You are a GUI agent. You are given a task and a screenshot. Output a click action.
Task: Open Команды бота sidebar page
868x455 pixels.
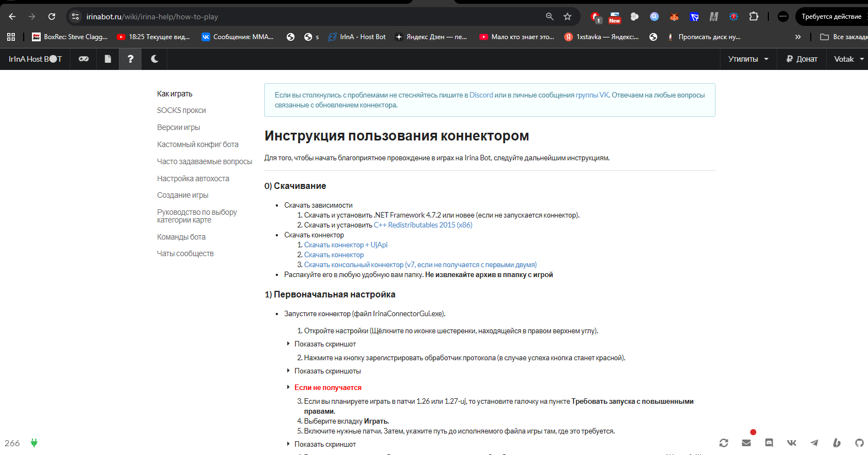181,237
